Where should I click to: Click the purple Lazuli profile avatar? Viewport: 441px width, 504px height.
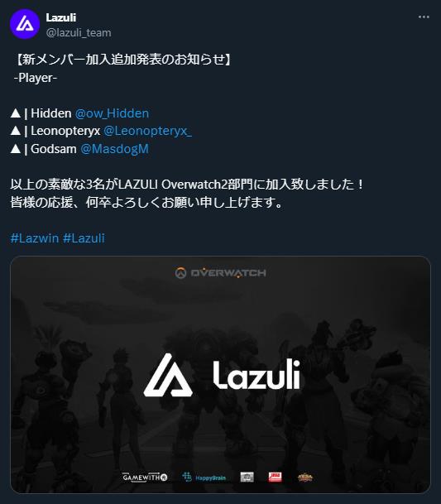(x=25, y=24)
